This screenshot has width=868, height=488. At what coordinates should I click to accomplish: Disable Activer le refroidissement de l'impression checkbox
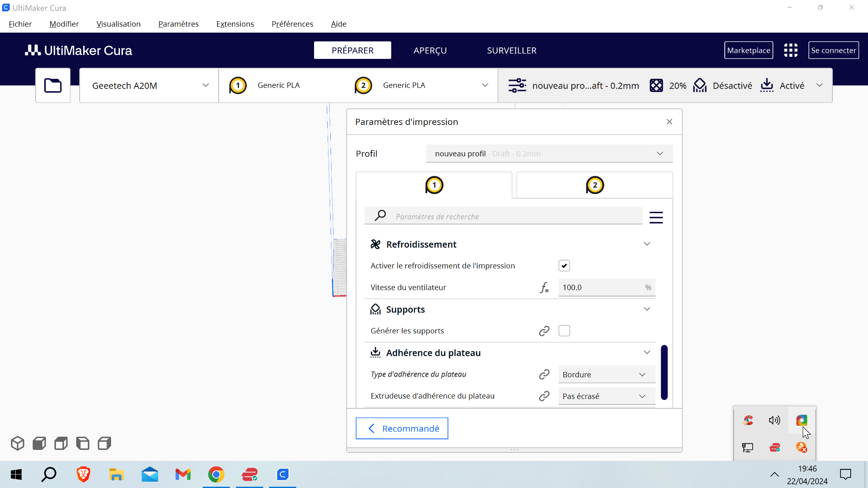(564, 266)
